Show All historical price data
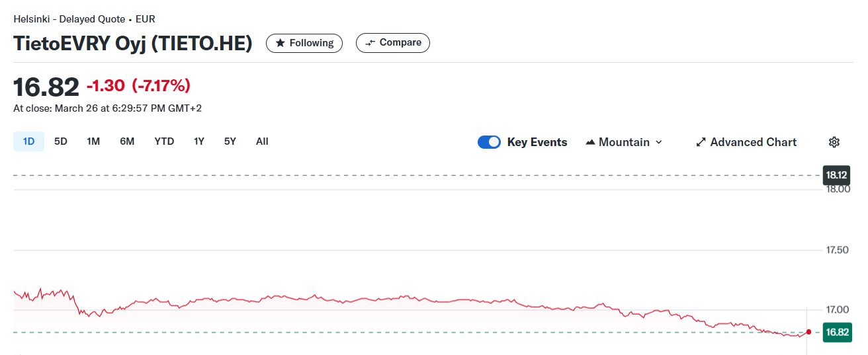Screen dimensions: 868x355 tap(262, 141)
